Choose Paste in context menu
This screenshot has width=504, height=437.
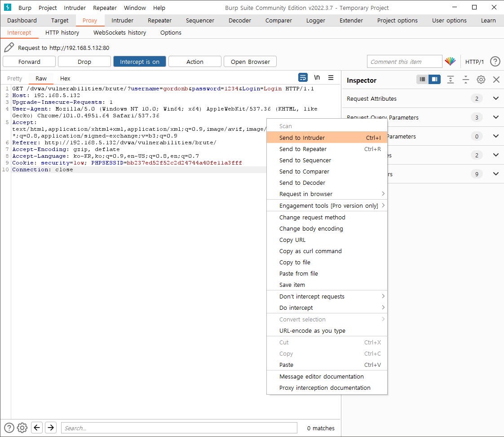[327, 365]
